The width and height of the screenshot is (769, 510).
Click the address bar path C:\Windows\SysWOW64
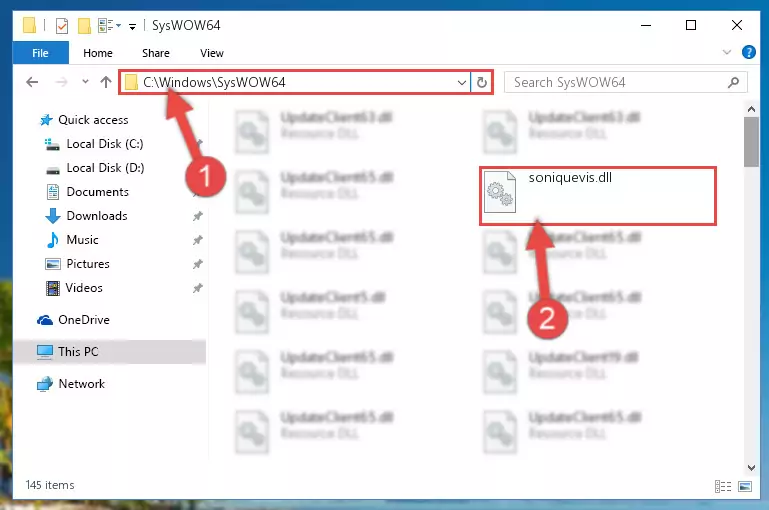pos(214,82)
